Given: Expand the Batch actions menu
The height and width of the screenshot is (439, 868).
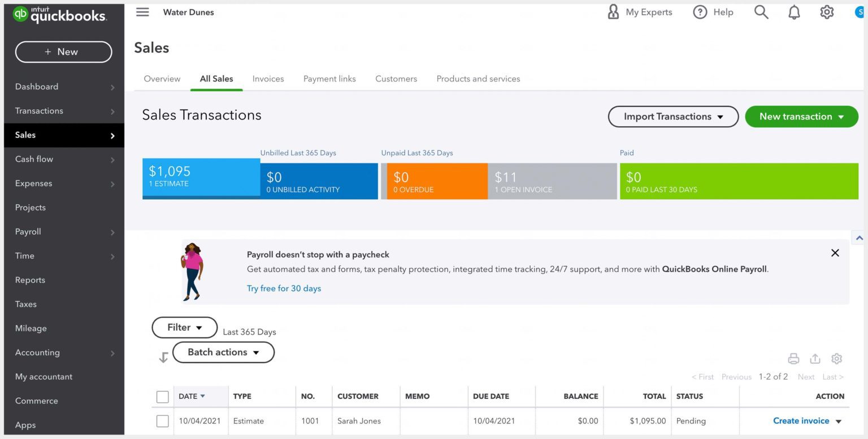Looking at the screenshot, I should click(223, 352).
